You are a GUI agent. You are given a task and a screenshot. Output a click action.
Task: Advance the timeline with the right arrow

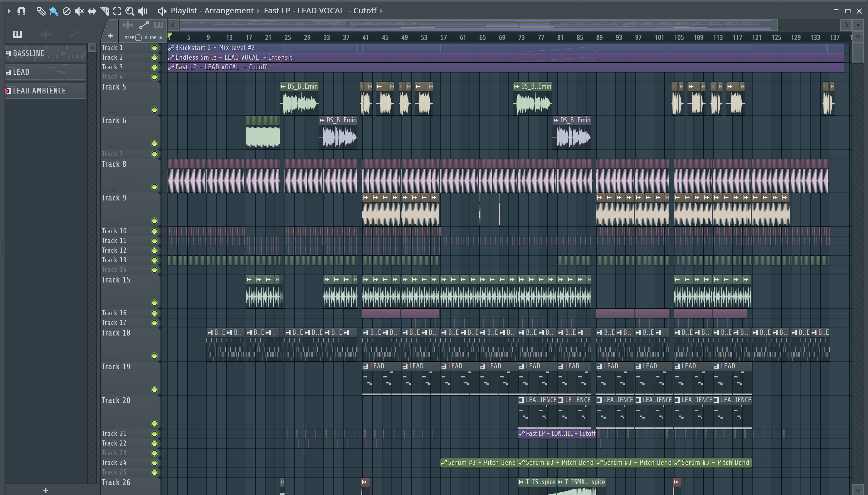point(846,25)
